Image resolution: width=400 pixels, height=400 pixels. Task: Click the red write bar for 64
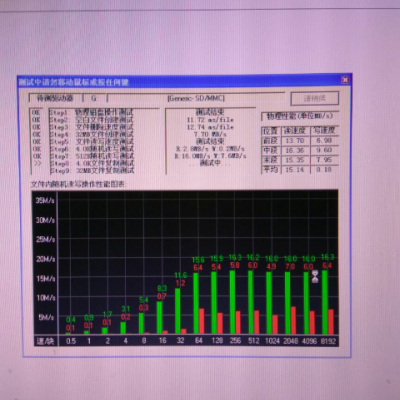click(202, 321)
